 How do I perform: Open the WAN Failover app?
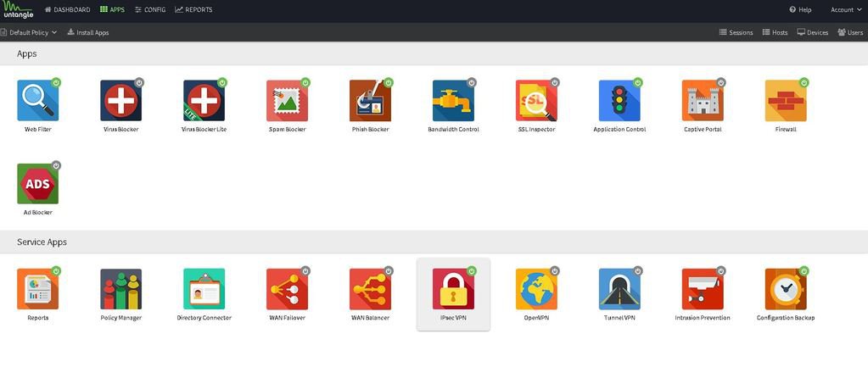[x=287, y=289]
